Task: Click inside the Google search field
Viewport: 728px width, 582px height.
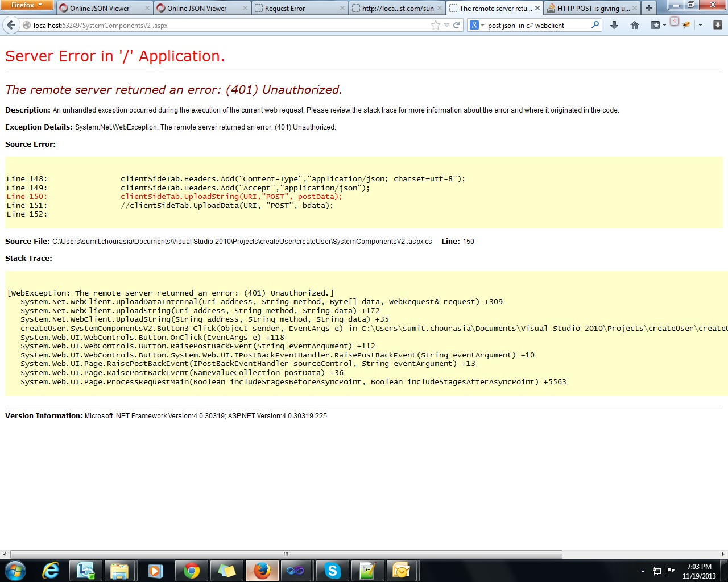Action: point(535,25)
